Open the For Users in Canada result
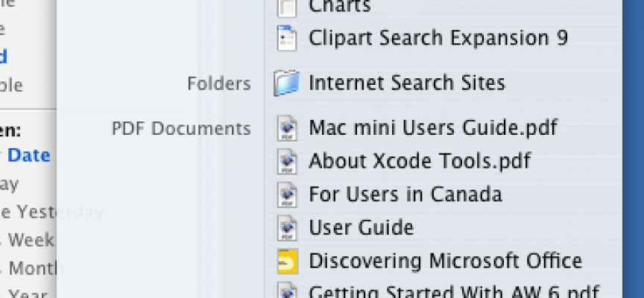 tap(405, 194)
